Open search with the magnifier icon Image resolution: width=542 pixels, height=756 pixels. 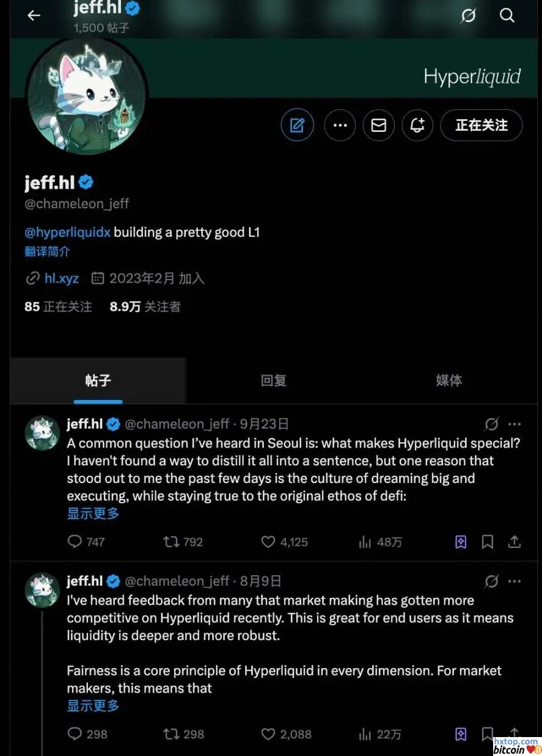[507, 15]
